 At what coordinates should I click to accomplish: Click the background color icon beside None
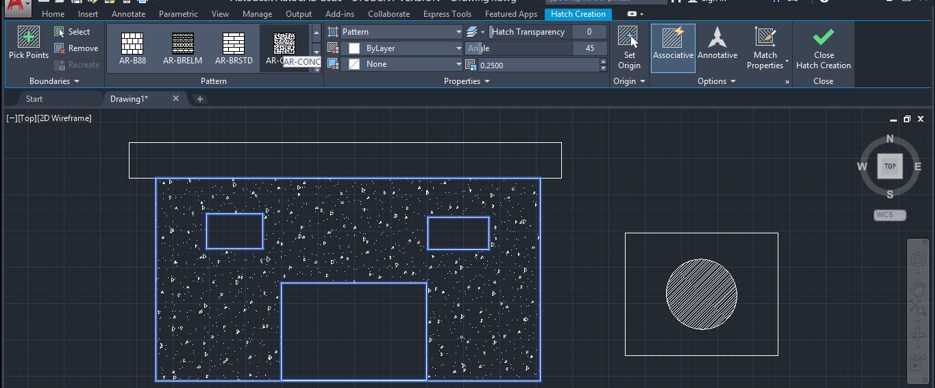[x=333, y=64]
